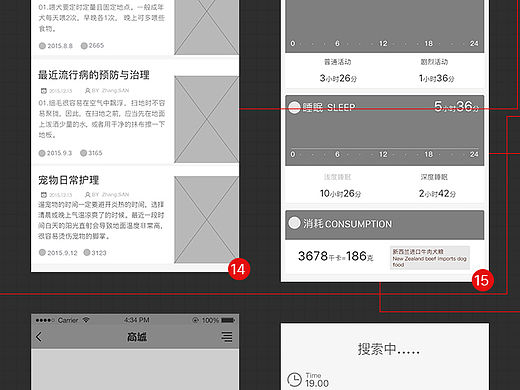Image resolution: width=520 pixels, height=390 pixels.
Task: Tap the round icon before date 2015.8.8
Action: click(x=42, y=46)
